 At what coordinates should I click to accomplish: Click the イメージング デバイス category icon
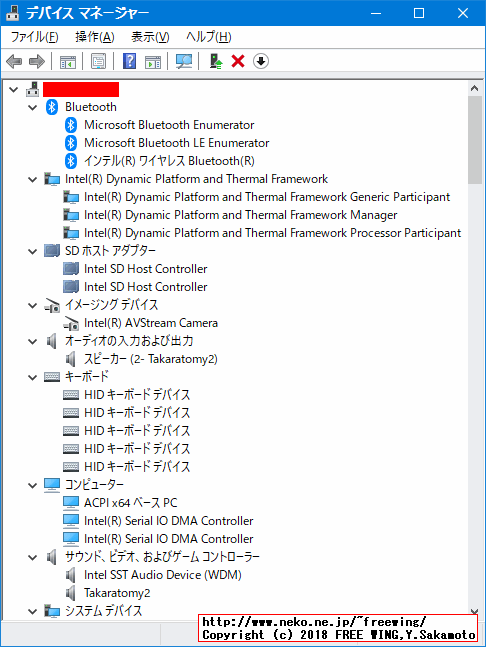point(52,305)
